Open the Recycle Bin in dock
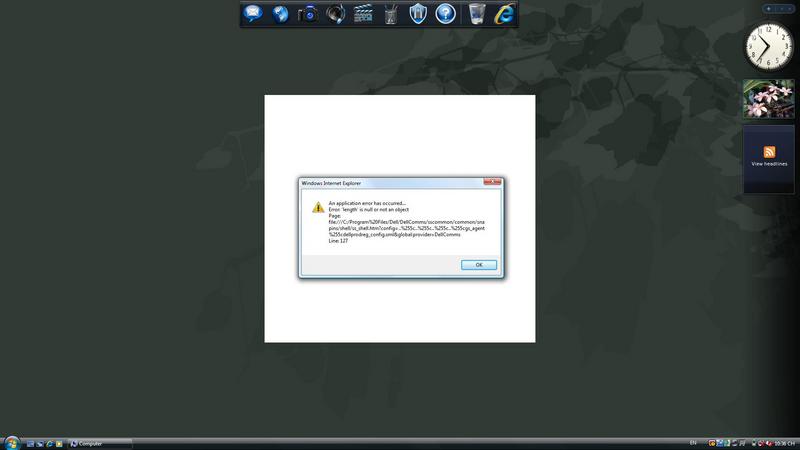 point(477,14)
